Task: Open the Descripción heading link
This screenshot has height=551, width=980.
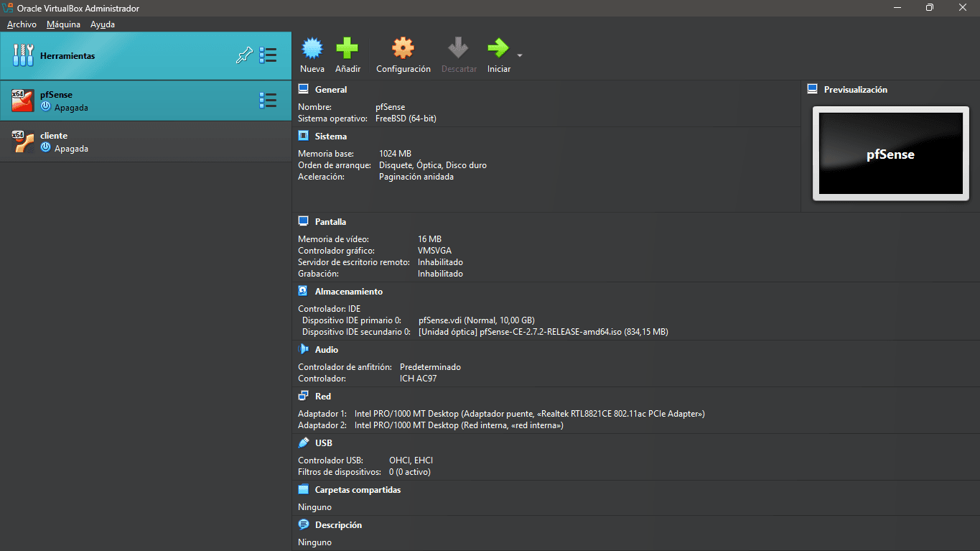Action: click(338, 525)
